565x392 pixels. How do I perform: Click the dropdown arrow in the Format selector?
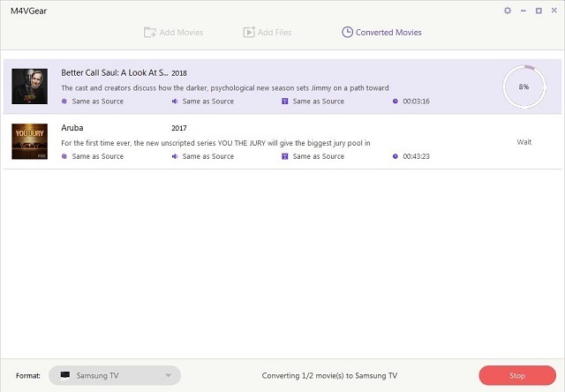(x=168, y=375)
